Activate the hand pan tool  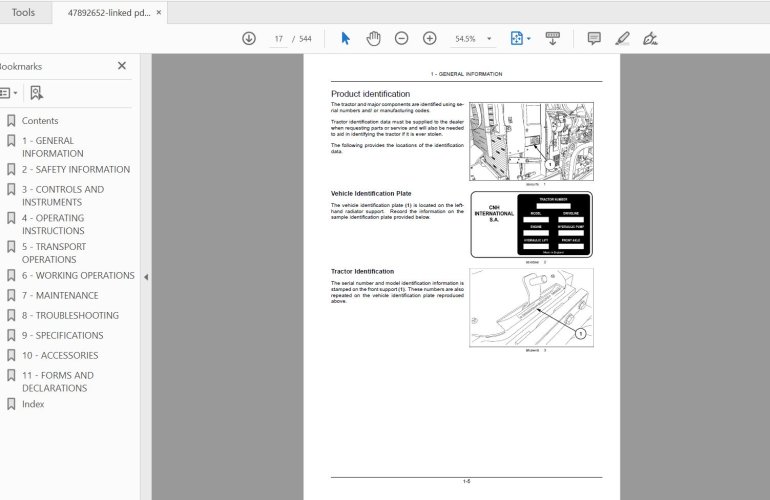click(373, 38)
